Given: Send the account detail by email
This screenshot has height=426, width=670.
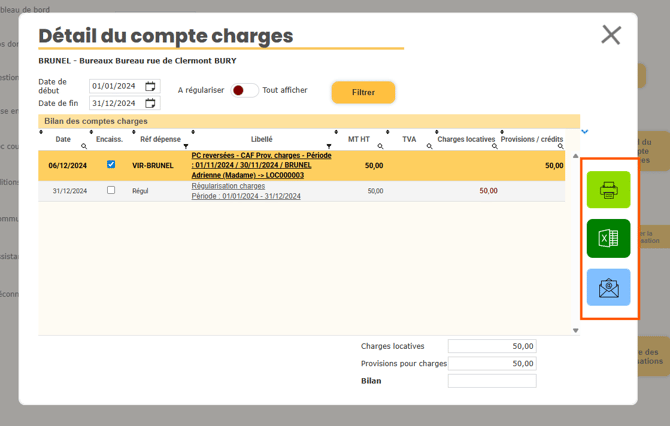Looking at the screenshot, I should click(x=608, y=287).
